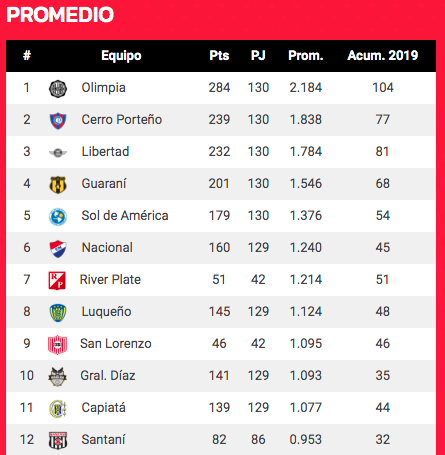Image resolution: width=445 pixels, height=455 pixels.
Task: Select the Gral. Díaz eagle emblem
Action: point(57,377)
